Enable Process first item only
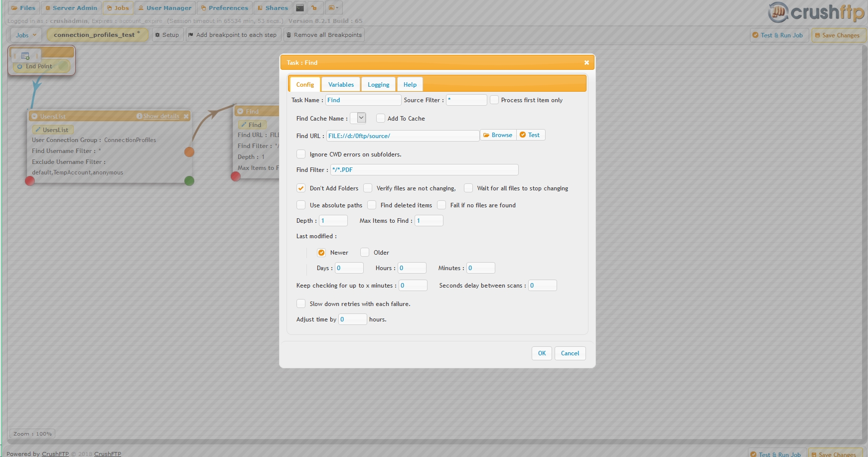This screenshot has height=457, width=868. tap(494, 100)
